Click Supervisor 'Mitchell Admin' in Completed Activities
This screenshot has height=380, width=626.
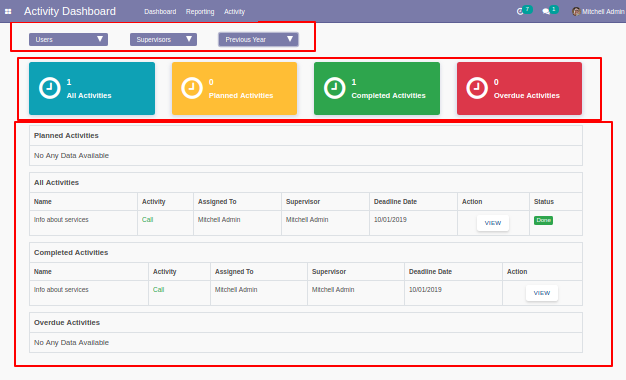coord(333,289)
